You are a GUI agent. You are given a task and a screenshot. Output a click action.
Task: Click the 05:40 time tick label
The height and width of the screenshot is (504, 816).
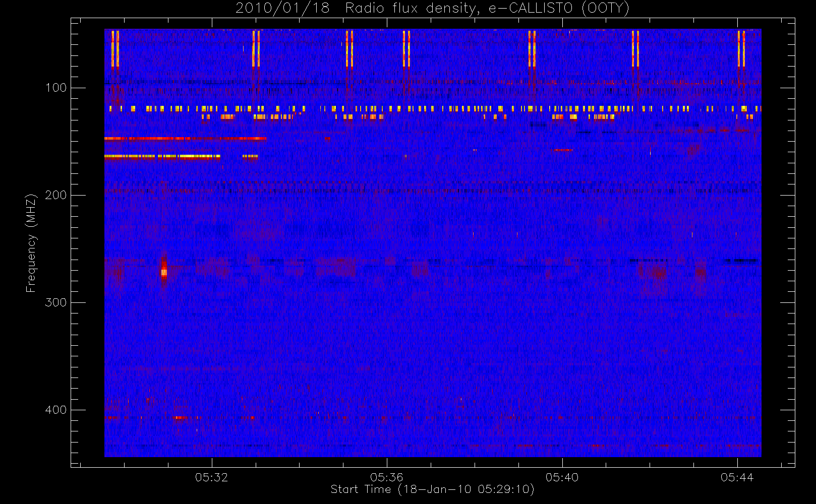point(562,477)
